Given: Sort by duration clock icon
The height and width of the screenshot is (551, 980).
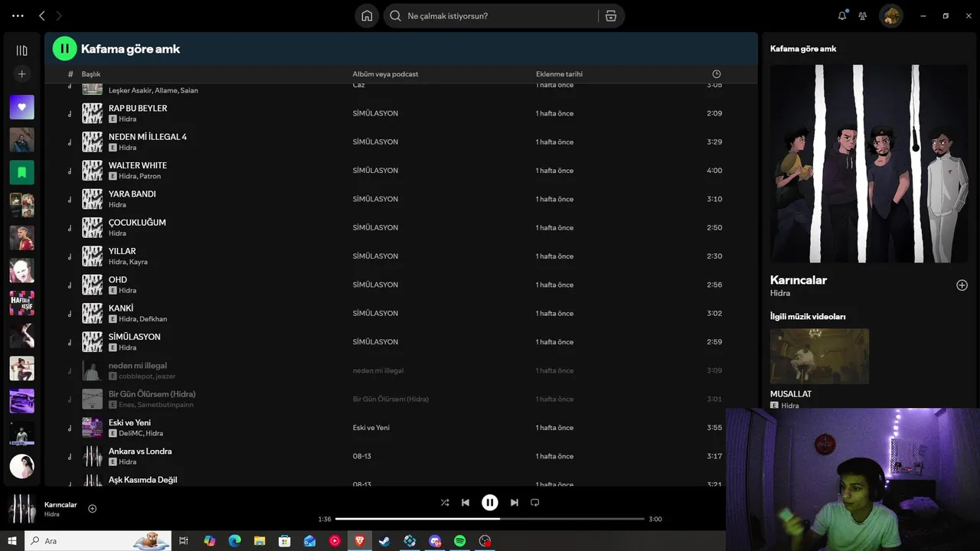Looking at the screenshot, I should point(717,74).
